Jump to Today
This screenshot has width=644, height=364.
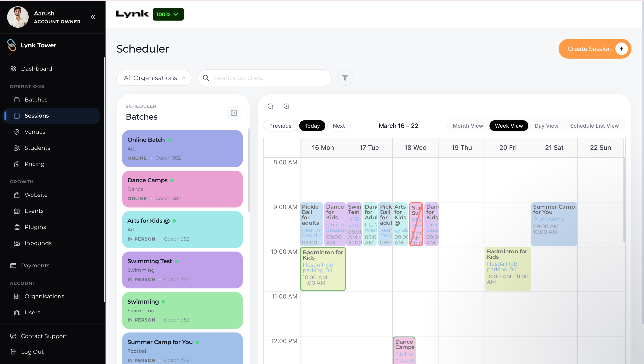pos(312,126)
